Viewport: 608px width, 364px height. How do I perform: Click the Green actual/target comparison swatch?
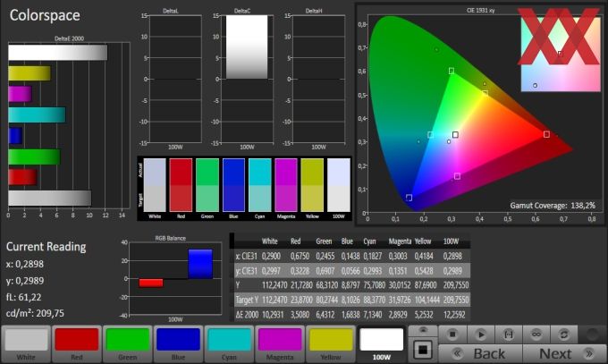[x=207, y=185]
